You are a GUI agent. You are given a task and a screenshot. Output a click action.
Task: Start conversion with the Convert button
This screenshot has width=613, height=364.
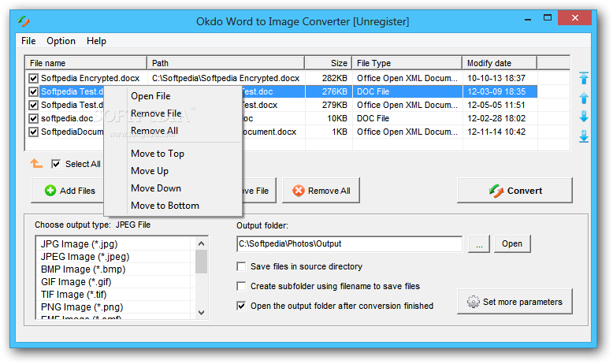(515, 191)
